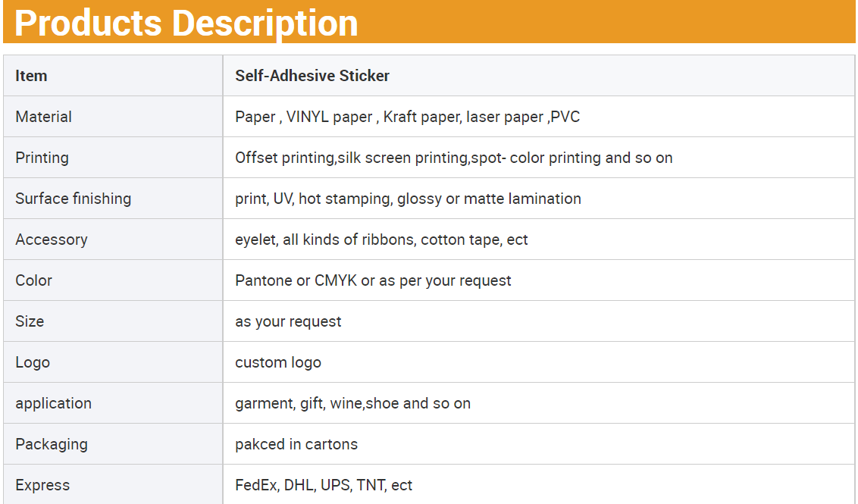Viewport: 858px width, 504px height.
Task: Select the Item header cell
Action: [x=31, y=76]
